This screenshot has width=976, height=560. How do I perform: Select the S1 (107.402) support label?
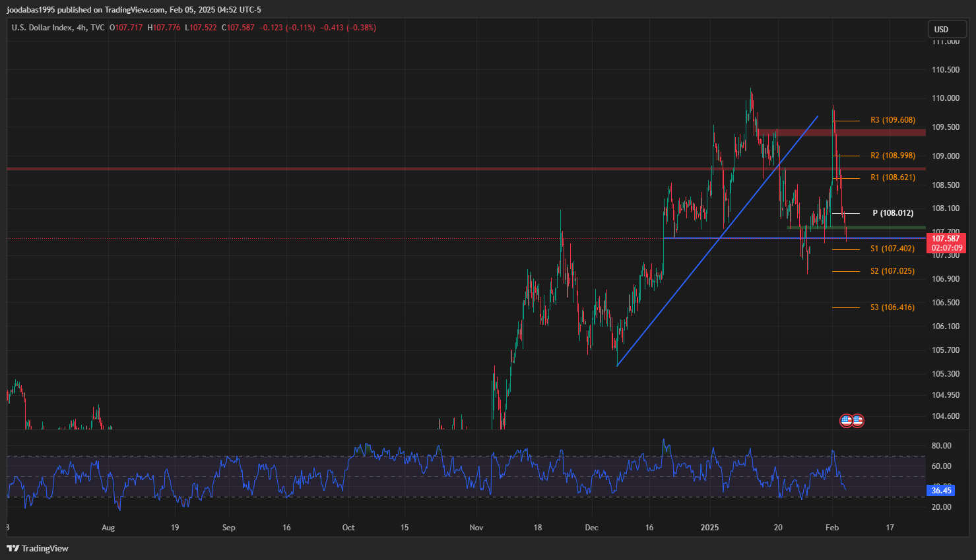pyautogui.click(x=892, y=249)
